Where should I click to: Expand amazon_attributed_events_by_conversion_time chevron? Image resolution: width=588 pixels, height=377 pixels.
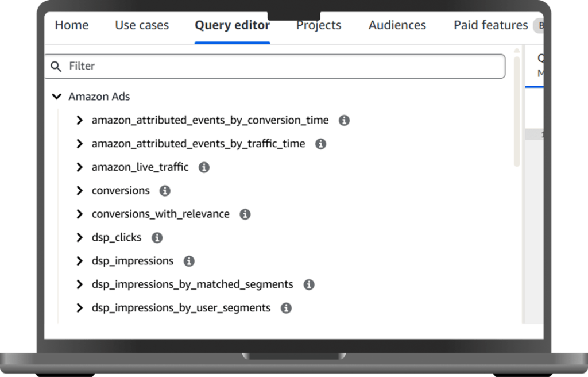(79, 120)
